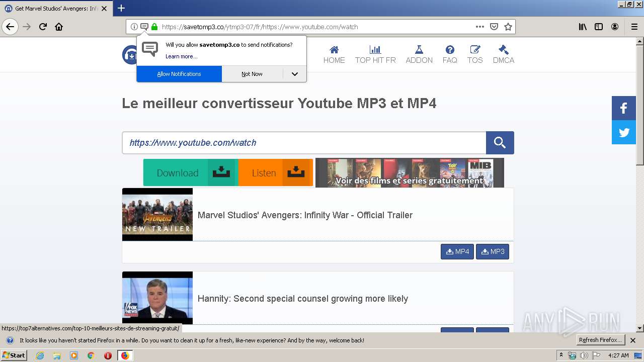
Task: Click the green secure padlock icon
Action: (x=154, y=27)
